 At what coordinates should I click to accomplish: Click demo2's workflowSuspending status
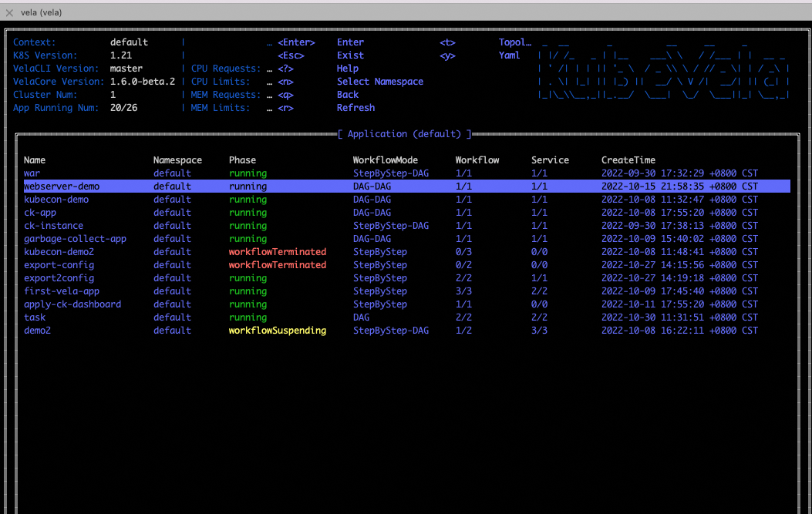point(278,331)
